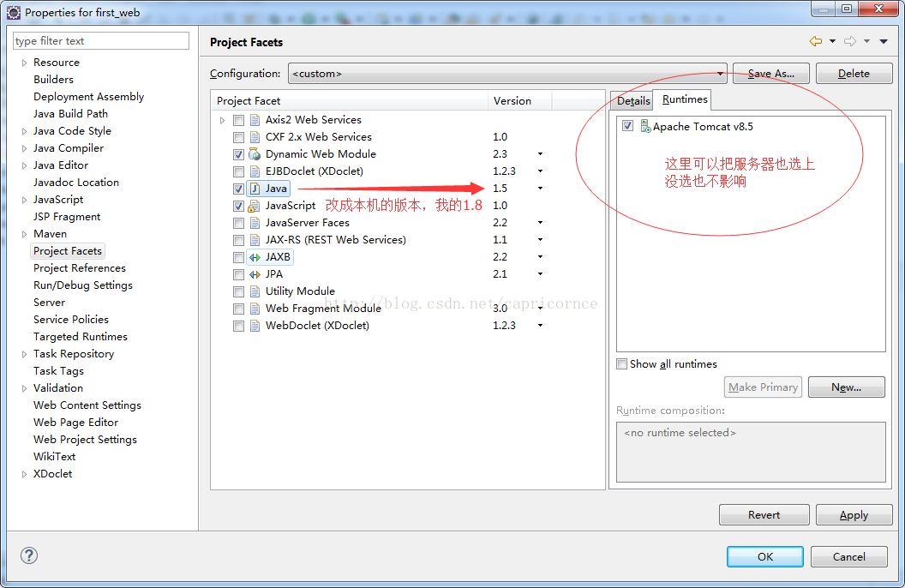Image resolution: width=905 pixels, height=588 pixels.
Task: Uncheck Apache Tomcat v8.5 runtime
Action: tap(627, 126)
